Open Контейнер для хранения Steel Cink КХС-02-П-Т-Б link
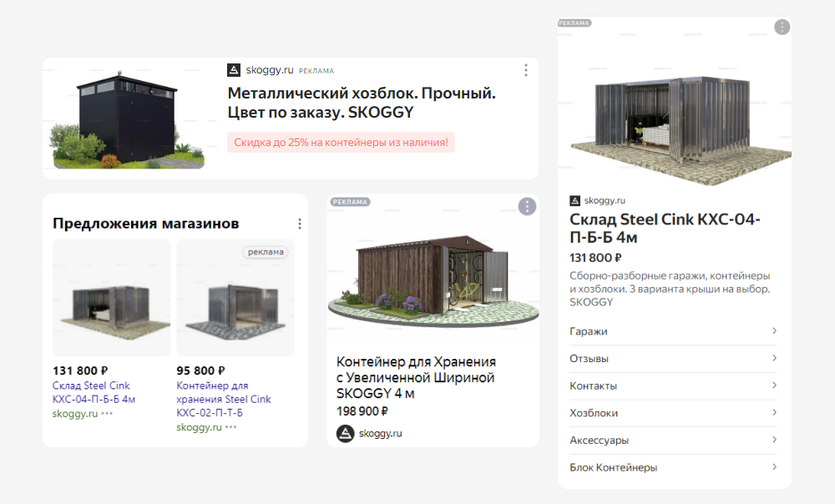The width and height of the screenshot is (835, 504). pyautogui.click(x=224, y=399)
